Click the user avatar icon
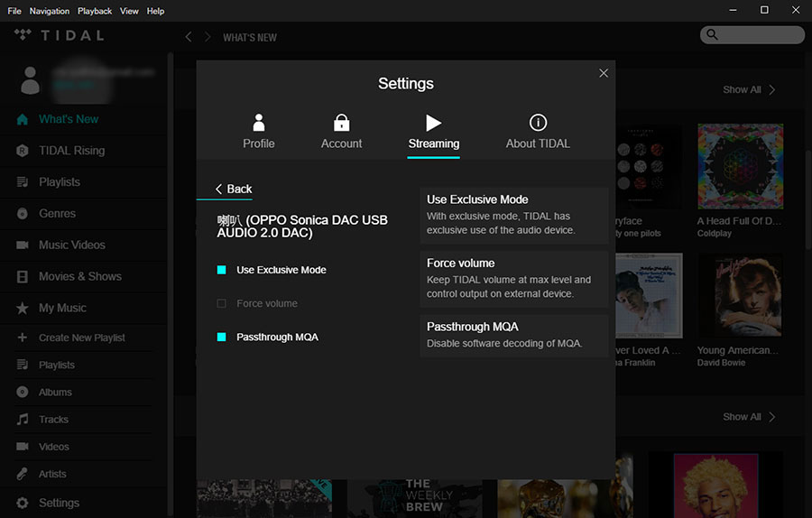Image resolution: width=812 pixels, height=518 pixels. 30,80
